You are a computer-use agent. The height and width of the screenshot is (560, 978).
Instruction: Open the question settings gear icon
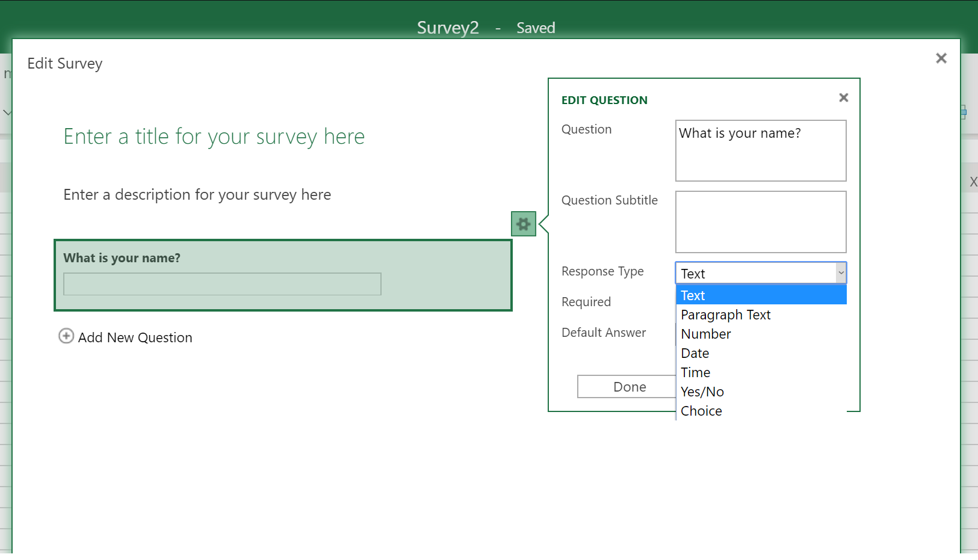tap(523, 224)
